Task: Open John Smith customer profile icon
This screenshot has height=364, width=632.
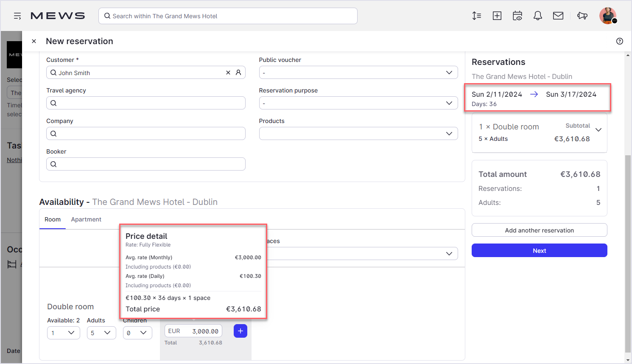Action: [x=238, y=73]
